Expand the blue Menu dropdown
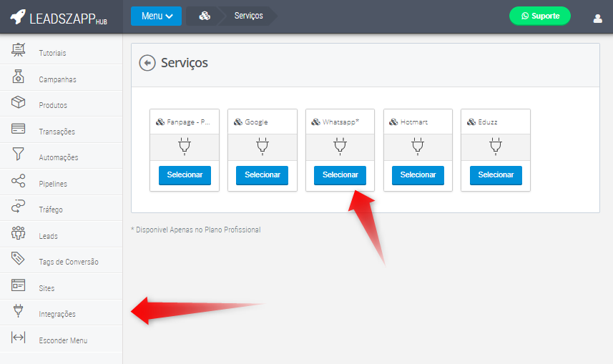 click(x=157, y=16)
